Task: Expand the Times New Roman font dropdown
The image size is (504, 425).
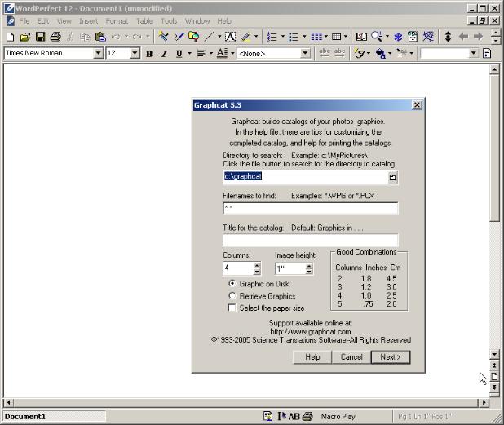Action: (x=98, y=53)
